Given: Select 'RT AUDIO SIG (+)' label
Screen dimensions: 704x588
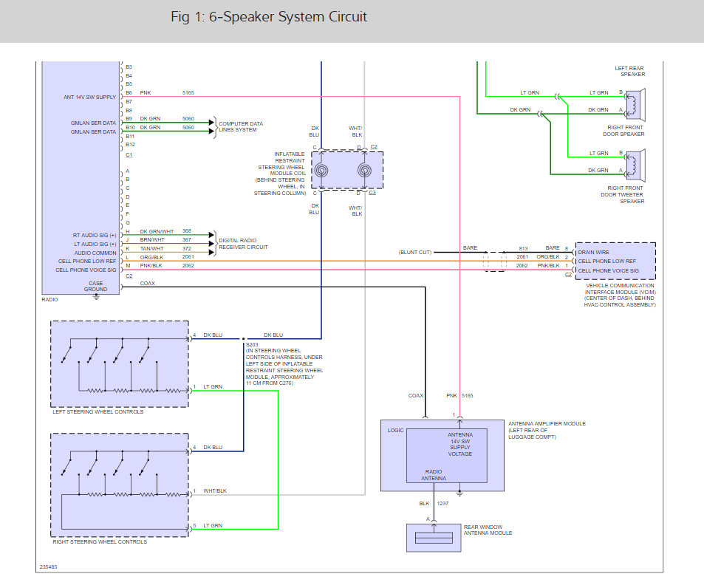Looking at the screenshot, I should (95, 235).
